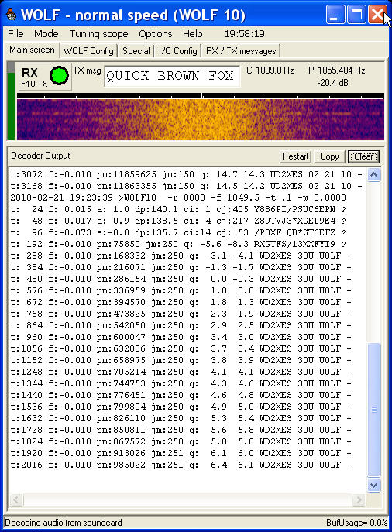Switch to the Special tab

pos(136,51)
